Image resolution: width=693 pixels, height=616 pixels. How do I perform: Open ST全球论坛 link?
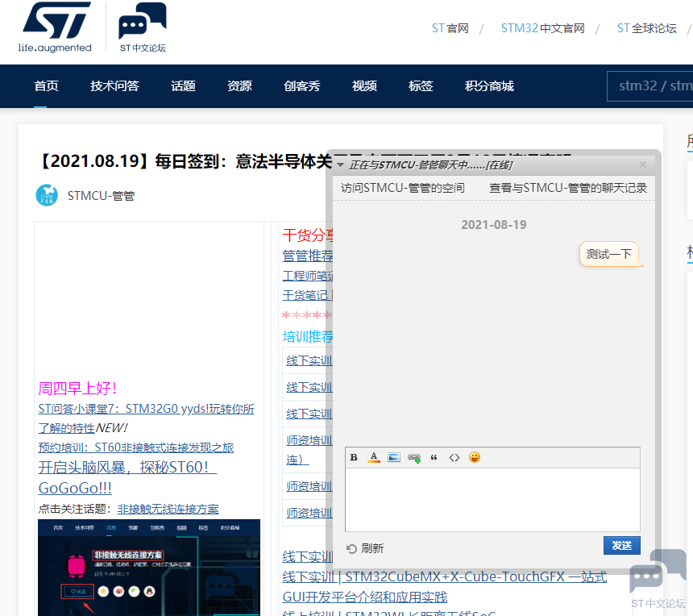(x=646, y=28)
